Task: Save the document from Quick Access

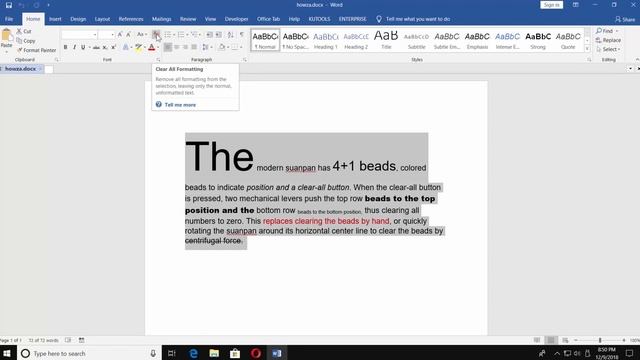Action: (x=9, y=5)
